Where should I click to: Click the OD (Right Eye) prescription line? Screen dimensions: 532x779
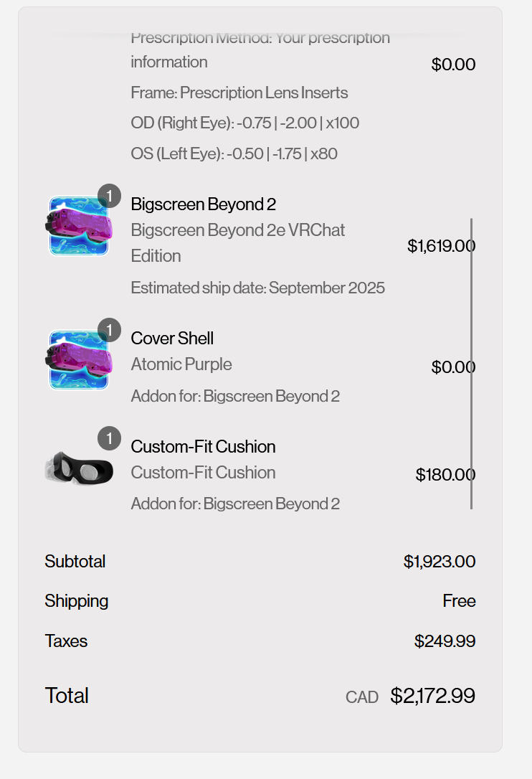[x=245, y=123]
